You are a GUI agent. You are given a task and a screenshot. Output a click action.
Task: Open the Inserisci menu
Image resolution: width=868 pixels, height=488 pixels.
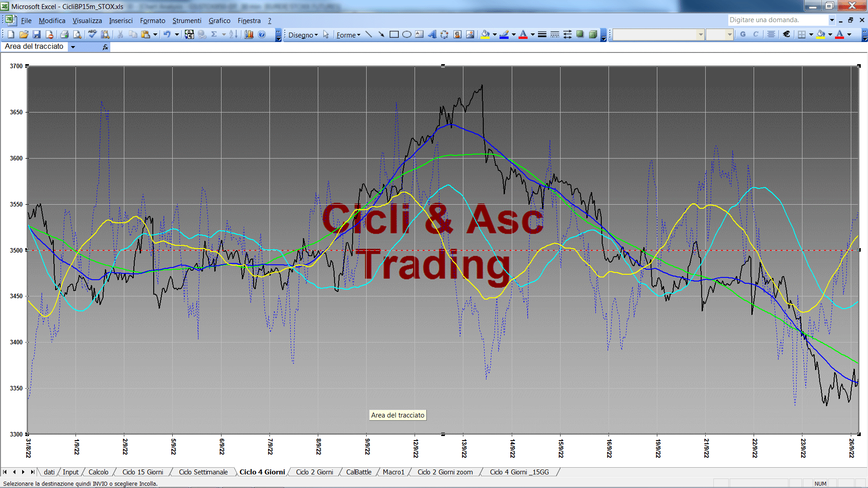point(121,21)
